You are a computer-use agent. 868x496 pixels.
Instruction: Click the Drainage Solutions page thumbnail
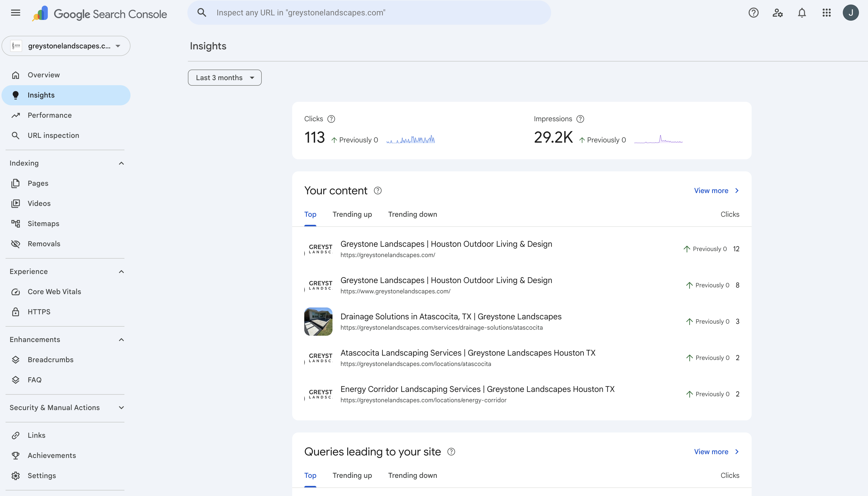pyautogui.click(x=318, y=322)
